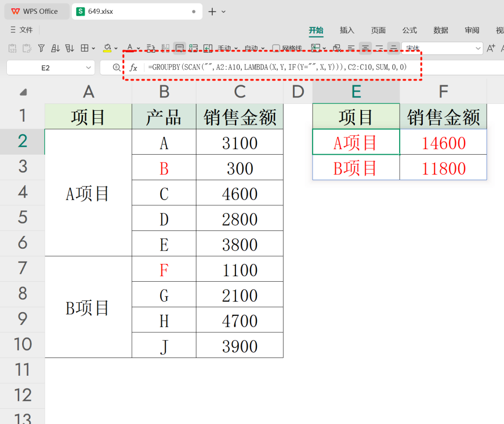Image resolution: width=504 pixels, height=424 pixels.
Task: Sort ascending using the toolbar icon
Action: pyautogui.click(x=55, y=48)
